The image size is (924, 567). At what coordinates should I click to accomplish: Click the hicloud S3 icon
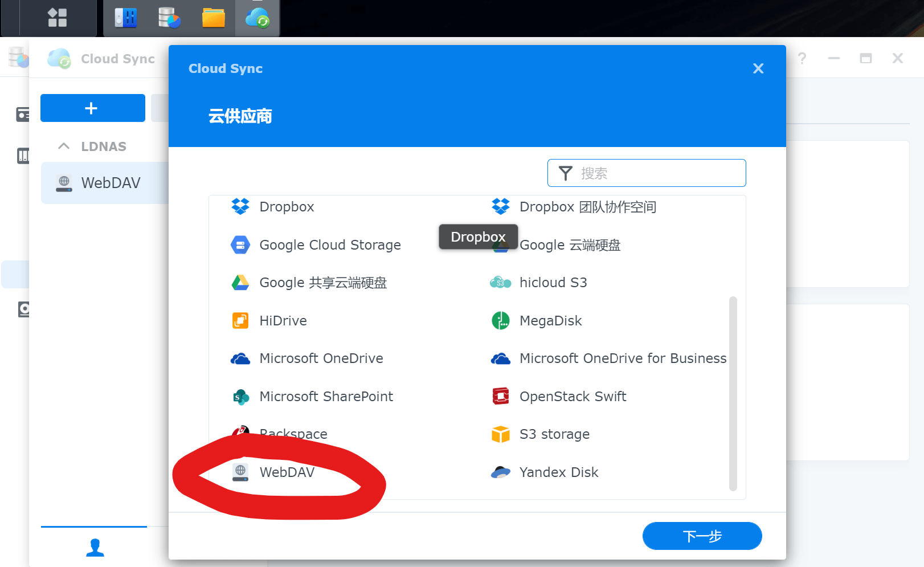pos(501,283)
